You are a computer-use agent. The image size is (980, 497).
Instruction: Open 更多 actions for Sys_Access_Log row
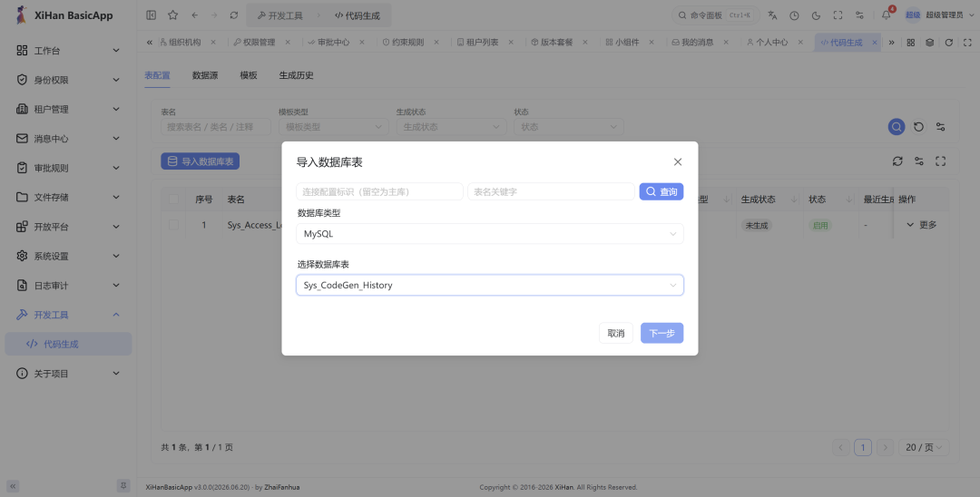[x=921, y=225]
